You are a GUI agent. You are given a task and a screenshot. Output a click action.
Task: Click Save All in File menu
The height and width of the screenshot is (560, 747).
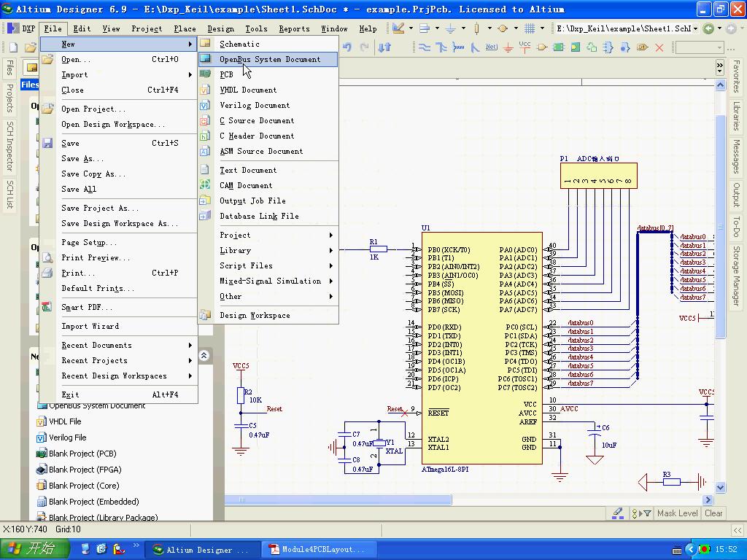click(x=119, y=189)
